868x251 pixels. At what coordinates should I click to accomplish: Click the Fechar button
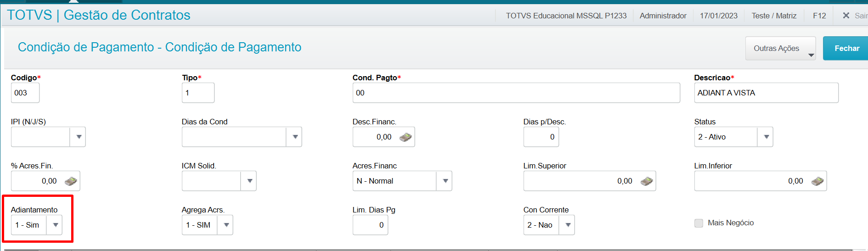tap(846, 48)
